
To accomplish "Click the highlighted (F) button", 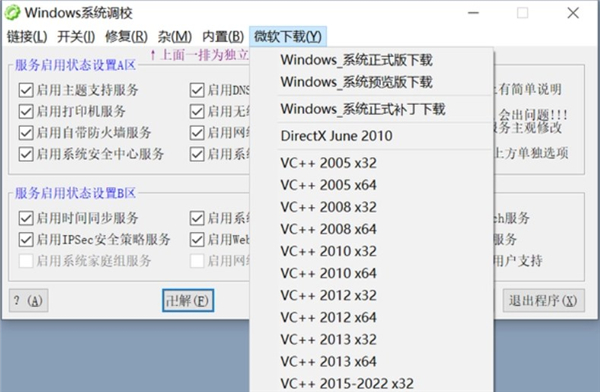I will 188,301.
